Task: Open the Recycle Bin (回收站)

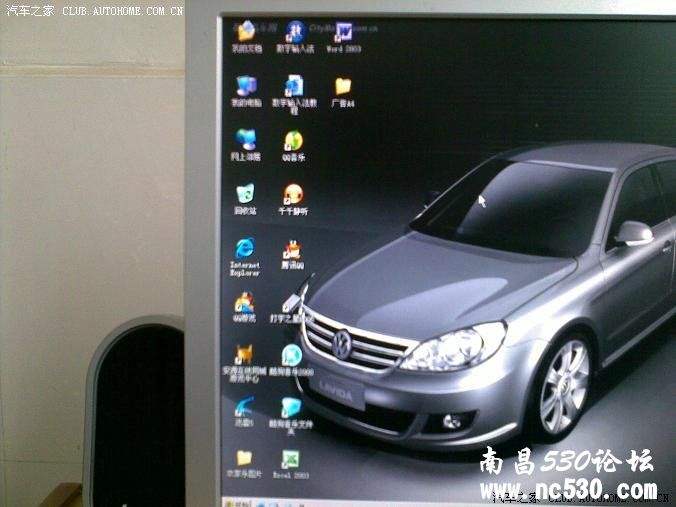Action: point(245,194)
